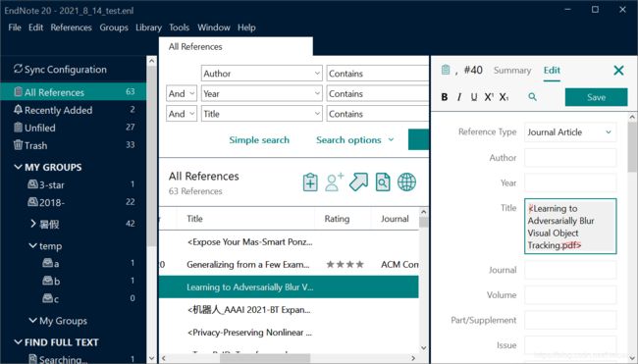
Task: Sort the list by Journal column
Action: point(395,219)
